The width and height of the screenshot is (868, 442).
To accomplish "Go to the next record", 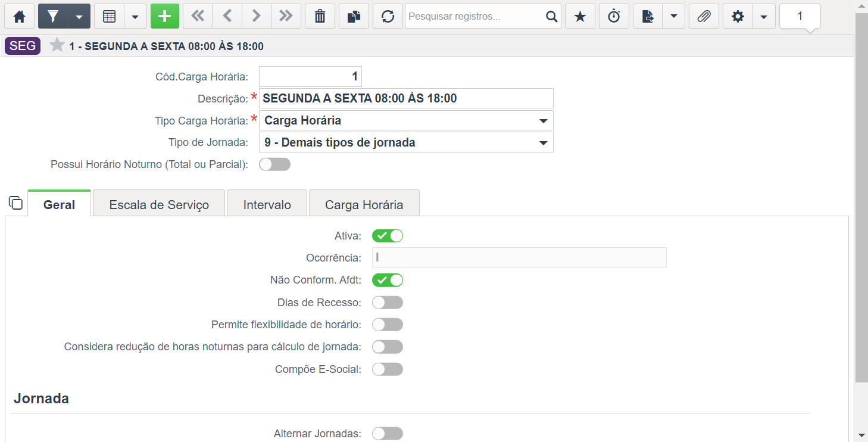I will (x=256, y=16).
